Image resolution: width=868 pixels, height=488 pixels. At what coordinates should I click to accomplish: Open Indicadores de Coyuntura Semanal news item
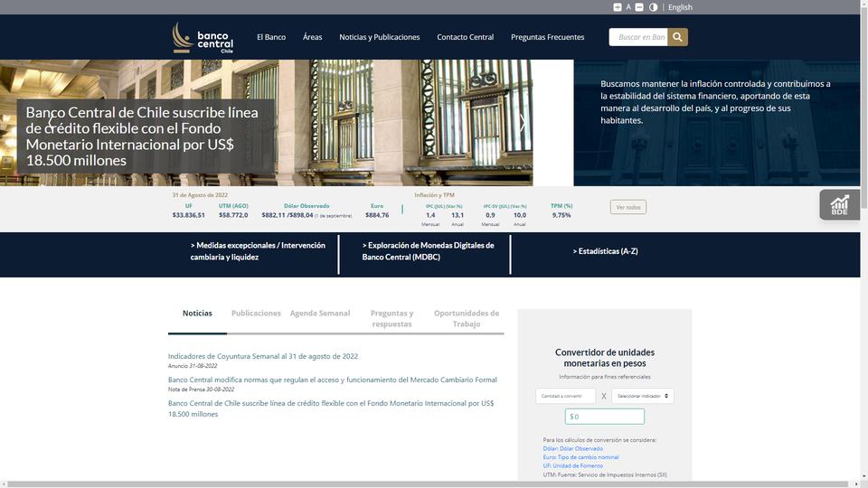coord(263,356)
